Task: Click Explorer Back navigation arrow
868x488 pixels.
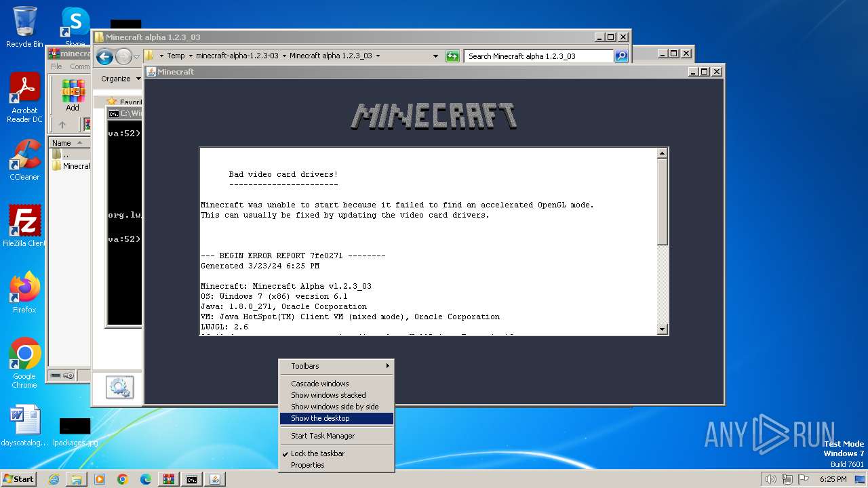Action: pos(104,56)
